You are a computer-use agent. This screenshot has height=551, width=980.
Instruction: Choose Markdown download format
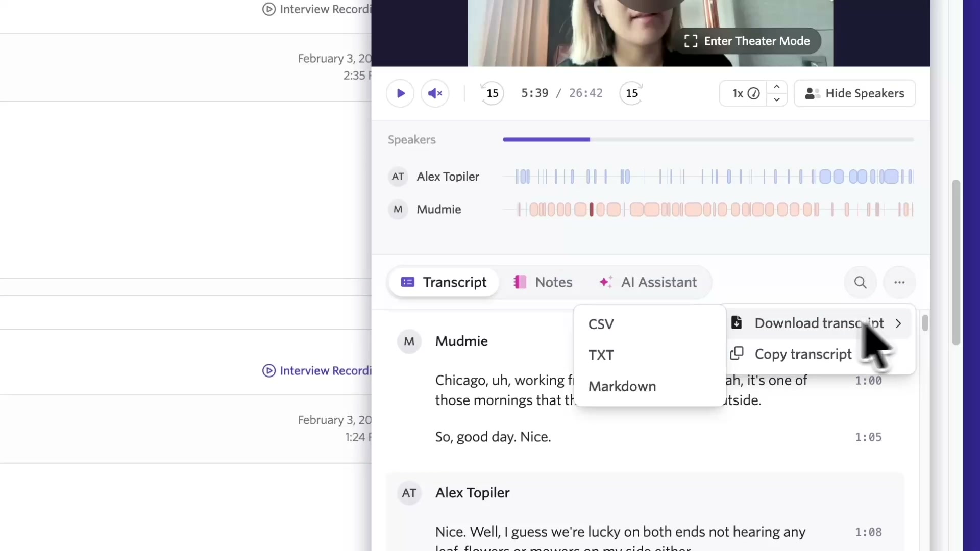[x=622, y=386]
